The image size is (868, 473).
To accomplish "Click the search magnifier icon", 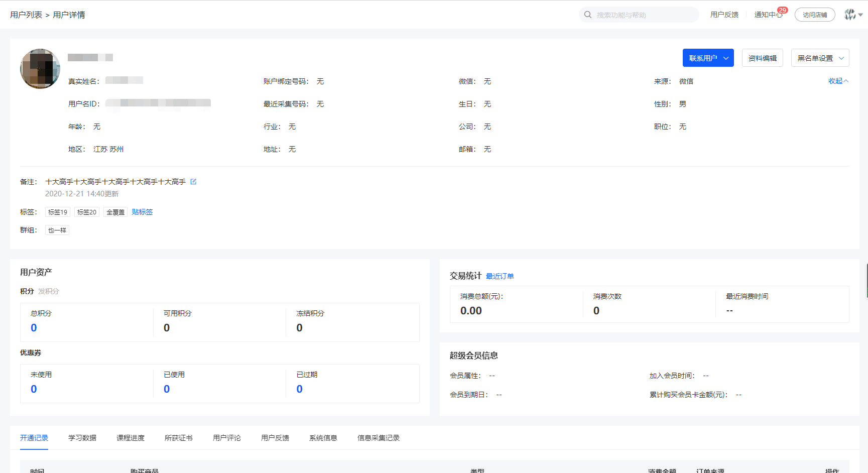I will coord(588,15).
